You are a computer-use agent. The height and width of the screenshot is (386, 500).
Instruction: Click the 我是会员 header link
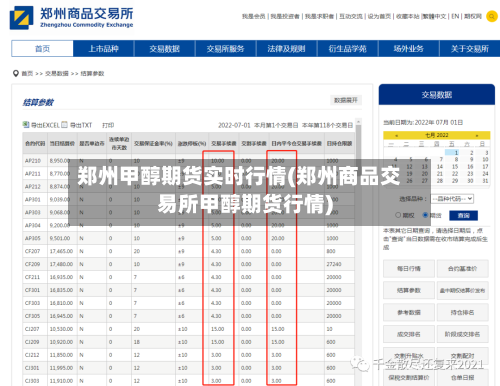point(253,16)
